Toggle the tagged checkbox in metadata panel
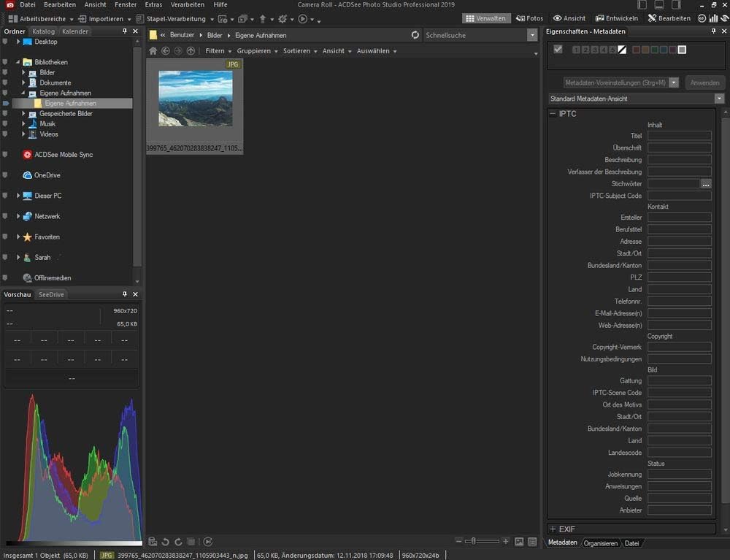The image size is (730, 560). (558, 50)
